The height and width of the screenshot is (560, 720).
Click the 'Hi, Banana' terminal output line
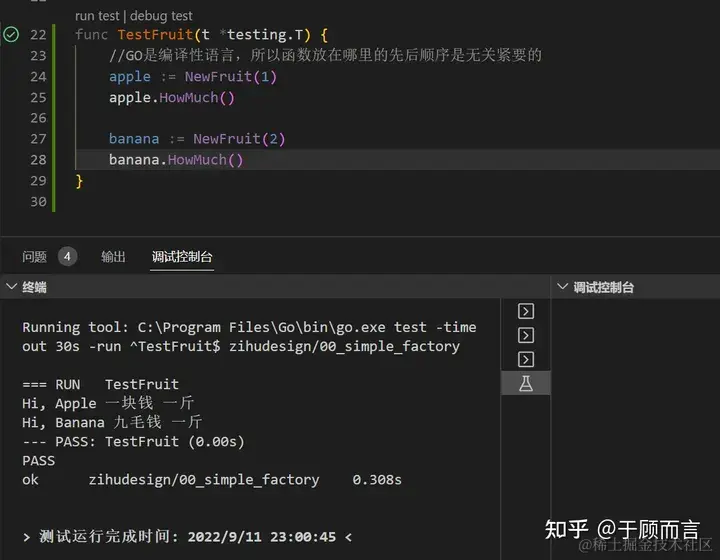click(112, 422)
